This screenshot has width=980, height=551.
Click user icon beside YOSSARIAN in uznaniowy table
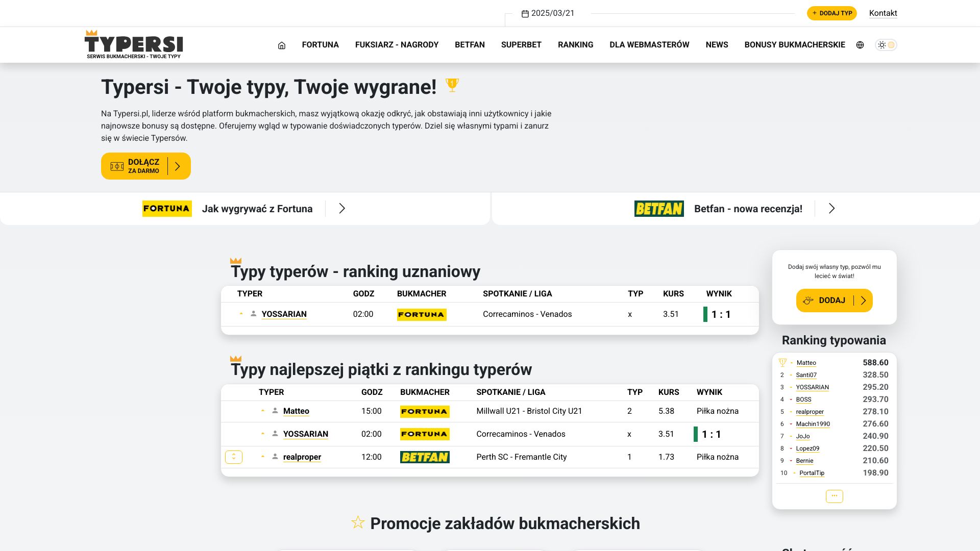click(253, 314)
